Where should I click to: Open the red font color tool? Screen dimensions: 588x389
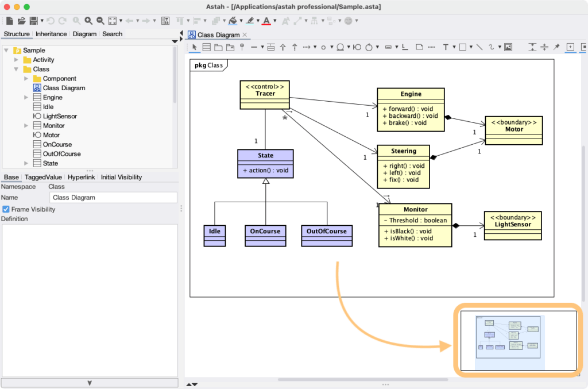(266, 21)
